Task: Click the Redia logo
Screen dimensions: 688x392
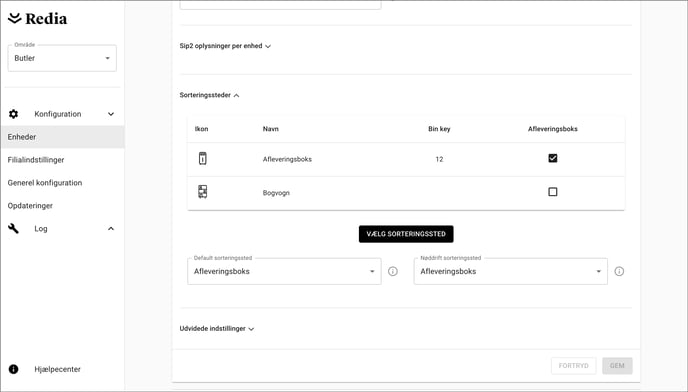Action: point(38,18)
